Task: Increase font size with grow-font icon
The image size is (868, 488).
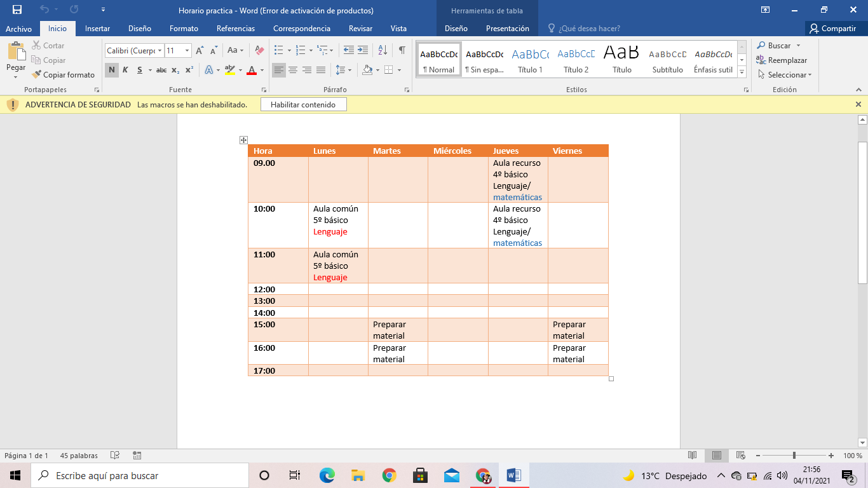Action: (200, 50)
